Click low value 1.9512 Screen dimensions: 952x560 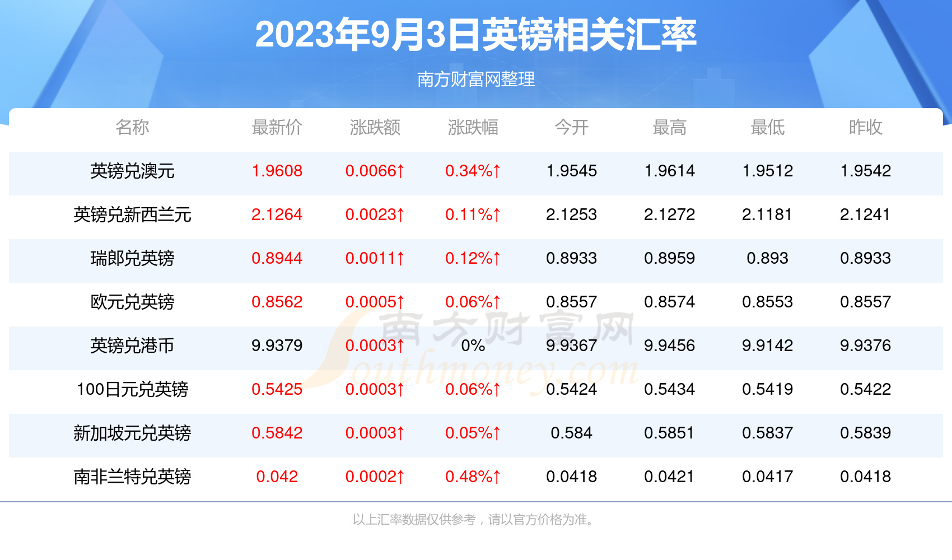coord(767,171)
